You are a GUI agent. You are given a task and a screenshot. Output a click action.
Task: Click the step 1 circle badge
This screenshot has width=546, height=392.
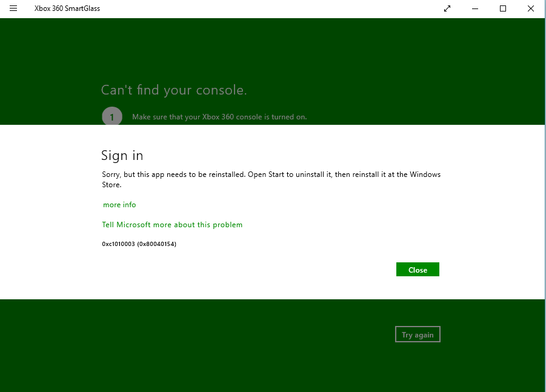(x=112, y=116)
